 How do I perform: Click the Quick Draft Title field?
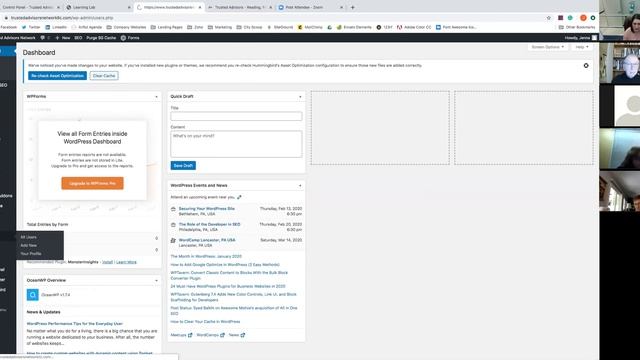[x=236, y=116]
